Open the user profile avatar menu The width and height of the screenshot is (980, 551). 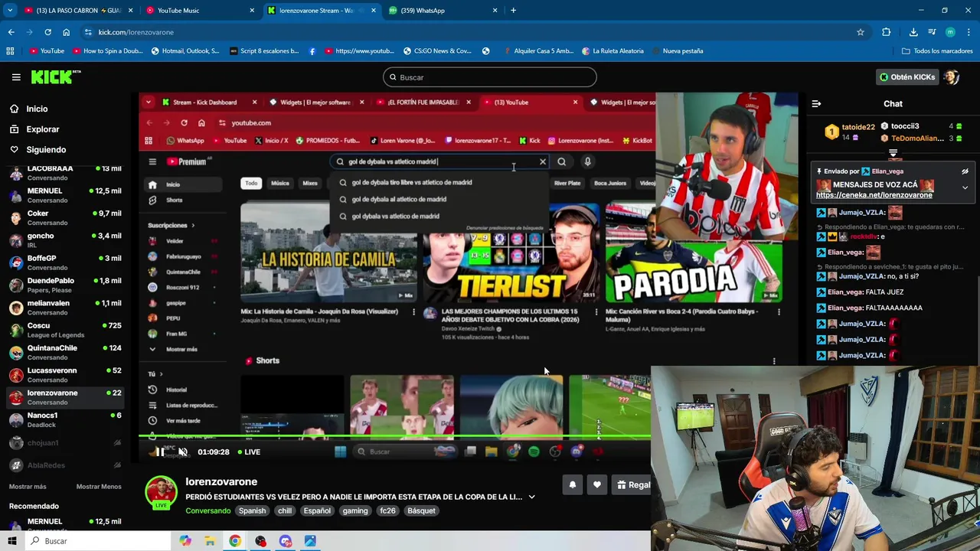952,77
